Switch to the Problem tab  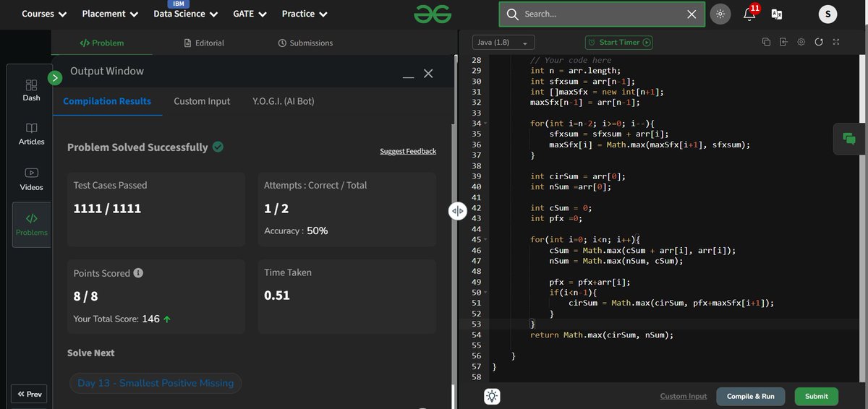coord(101,43)
